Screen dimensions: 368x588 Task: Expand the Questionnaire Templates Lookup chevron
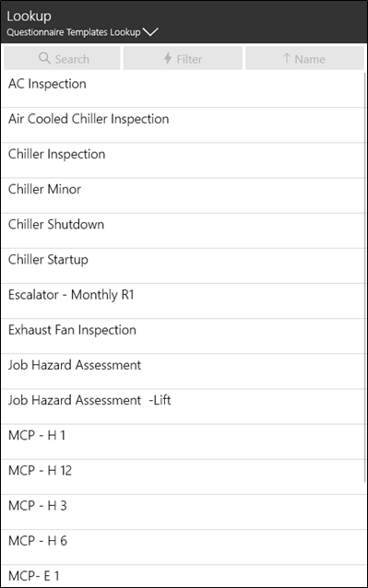pos(150,32)
